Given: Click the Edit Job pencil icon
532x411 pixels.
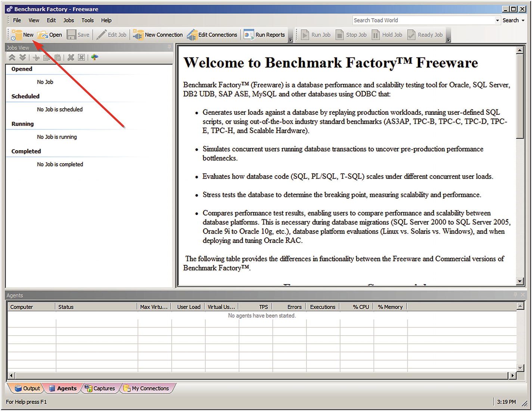Looking at the screenshot, I should [x=101, y=35].
